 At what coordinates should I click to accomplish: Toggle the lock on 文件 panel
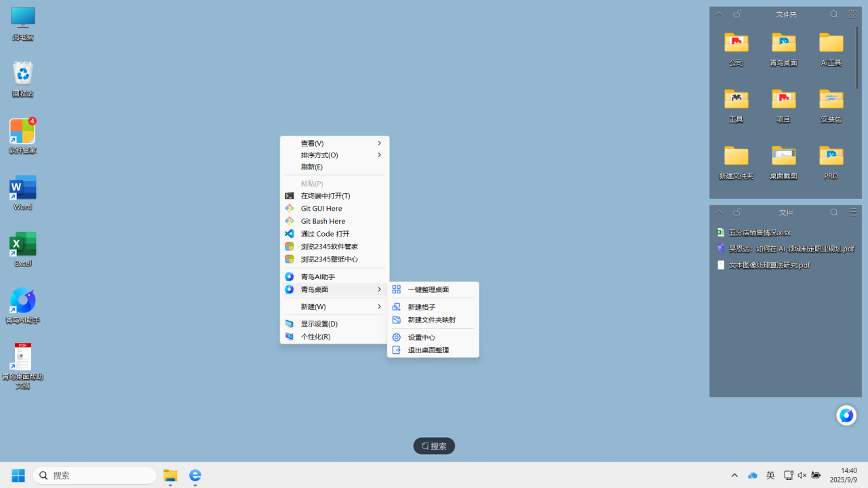[738, 212]
